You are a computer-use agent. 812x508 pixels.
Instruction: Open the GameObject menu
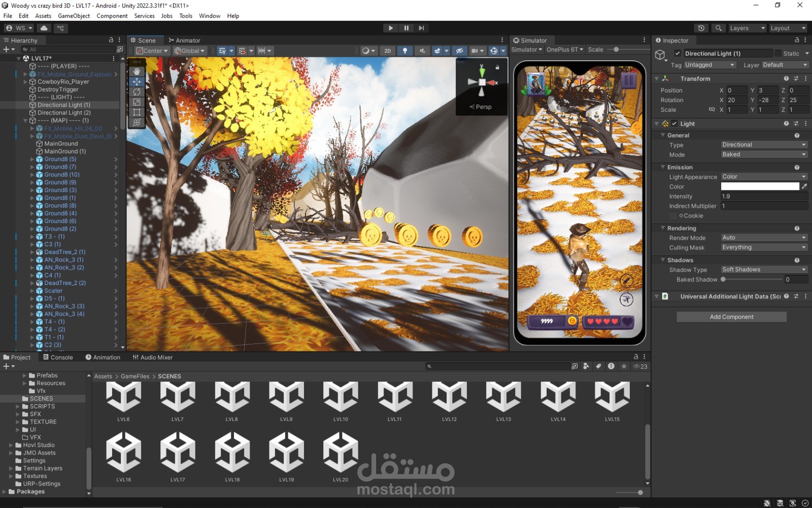tap(74, 16)
